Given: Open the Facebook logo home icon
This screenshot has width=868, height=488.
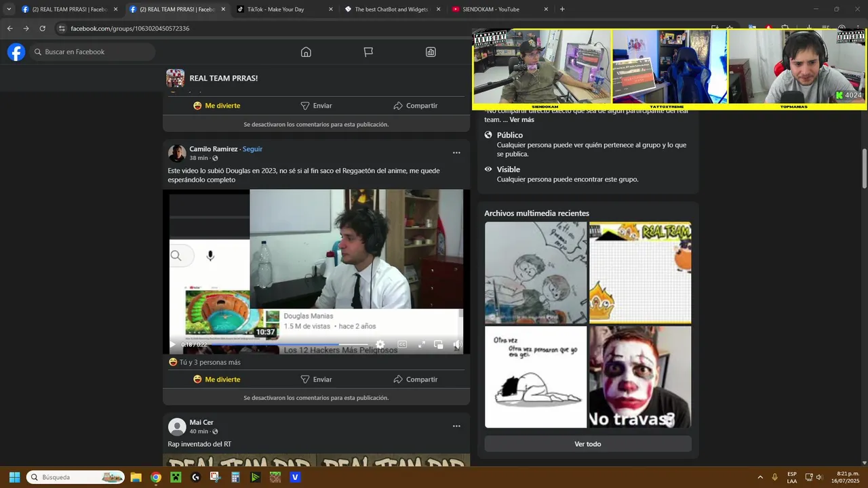Looking at the screenshot, I should coord(16,52).
